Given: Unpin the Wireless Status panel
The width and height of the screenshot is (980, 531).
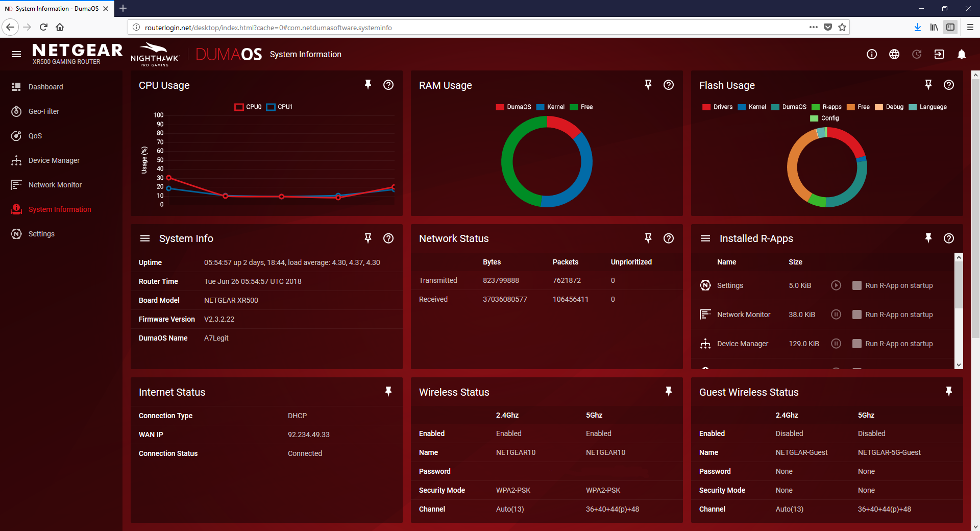Looking at the screenshot, I should click(669, 392).
